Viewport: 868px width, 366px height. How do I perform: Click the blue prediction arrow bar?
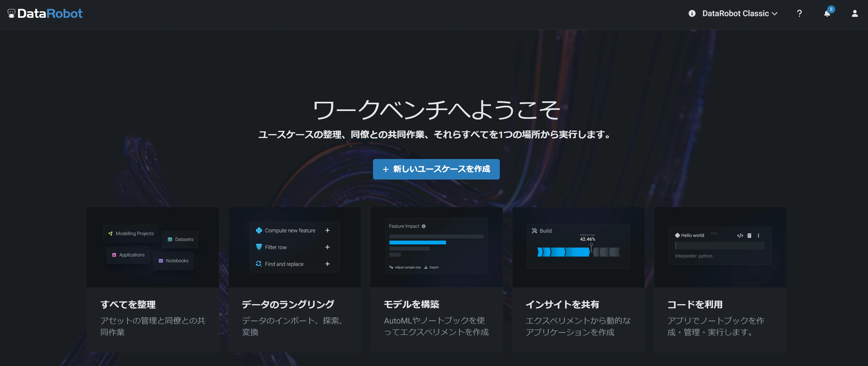[563, 252]
